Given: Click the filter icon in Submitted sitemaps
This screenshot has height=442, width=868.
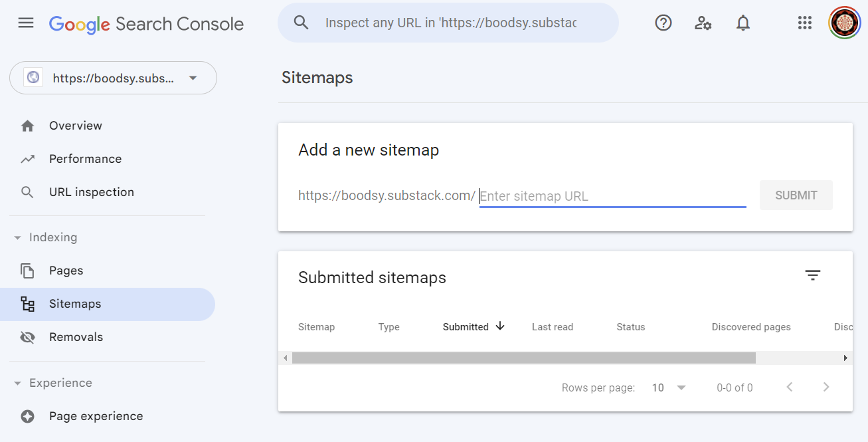Looking at the screenshot, I should click(813, 275).
